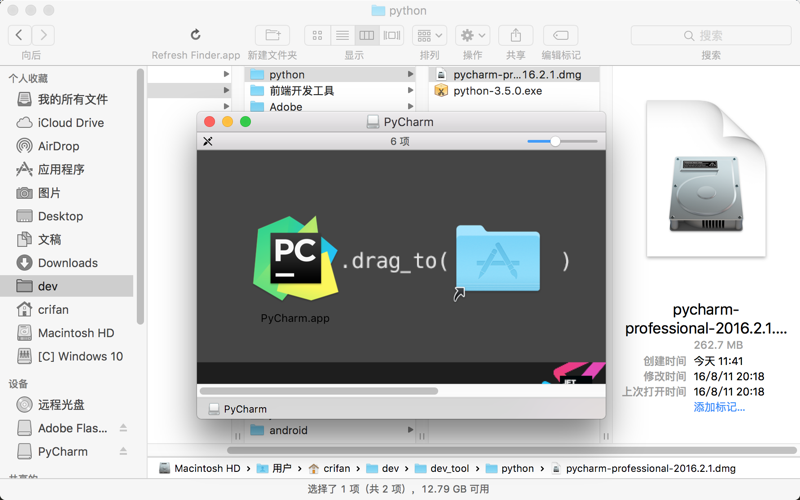
Task: Select python folder in column view
Action: tap(331, 74)
